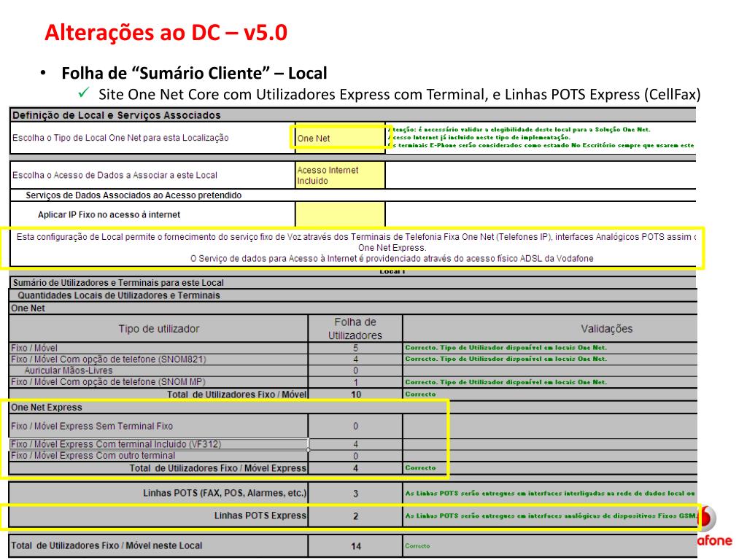Click grand total value 14

click(x=356, y=546)
